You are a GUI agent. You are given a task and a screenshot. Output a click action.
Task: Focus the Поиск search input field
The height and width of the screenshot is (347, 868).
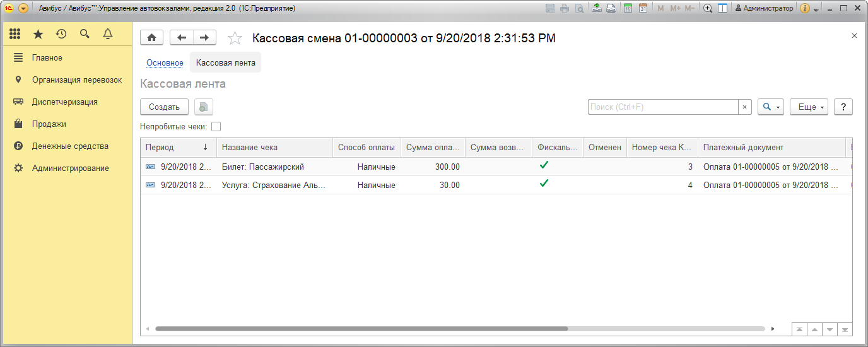click(x=662, y=107)
